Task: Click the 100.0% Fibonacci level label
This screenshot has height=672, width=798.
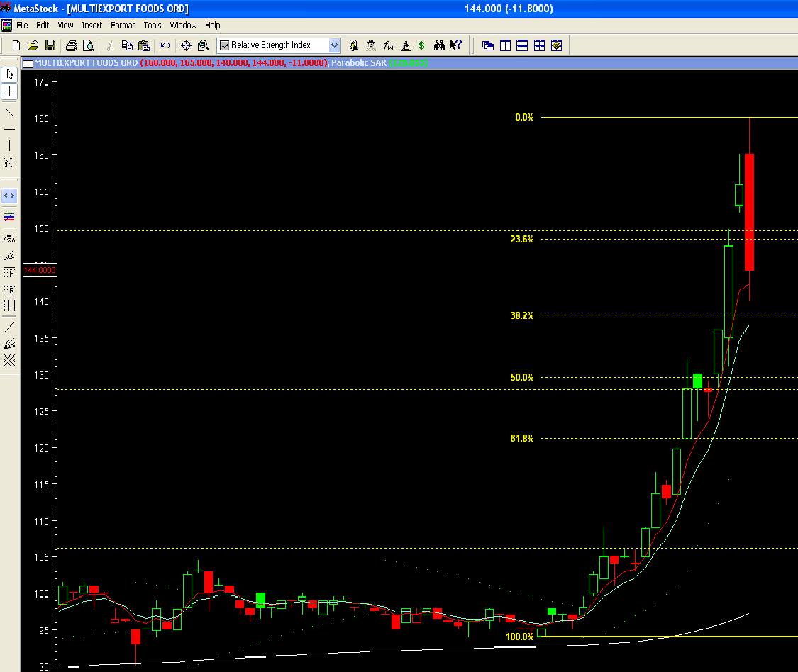Action: click(520, 637)
